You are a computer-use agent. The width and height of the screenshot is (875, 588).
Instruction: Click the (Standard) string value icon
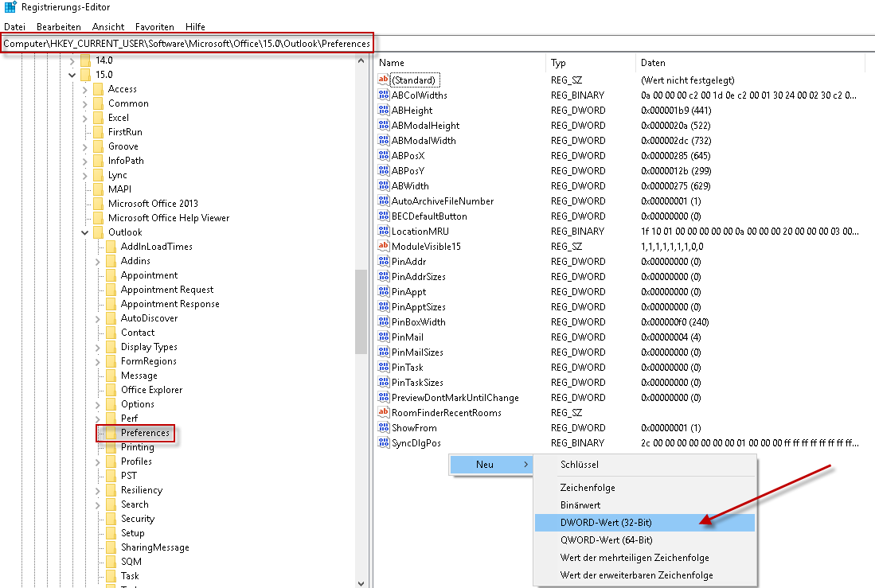pyautogui.click(x=384, y=80)
